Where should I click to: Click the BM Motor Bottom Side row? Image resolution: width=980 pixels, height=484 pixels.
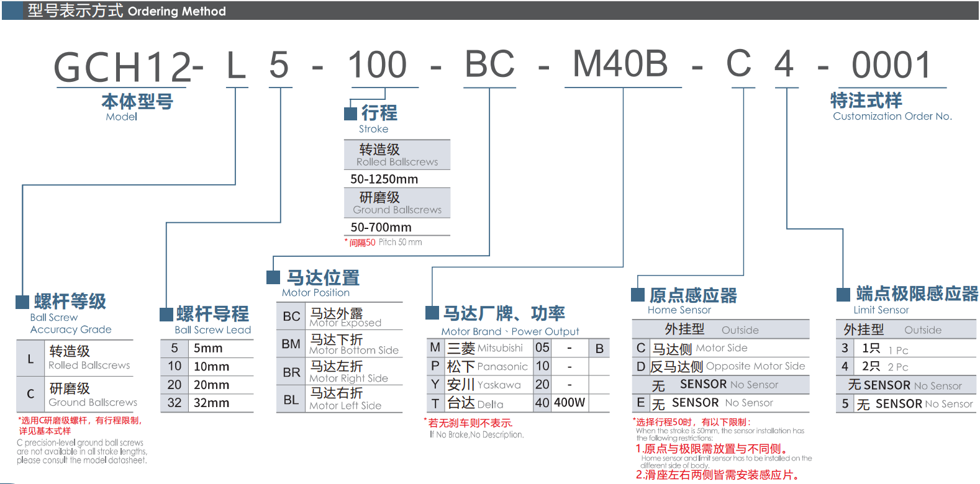point(339,344)
